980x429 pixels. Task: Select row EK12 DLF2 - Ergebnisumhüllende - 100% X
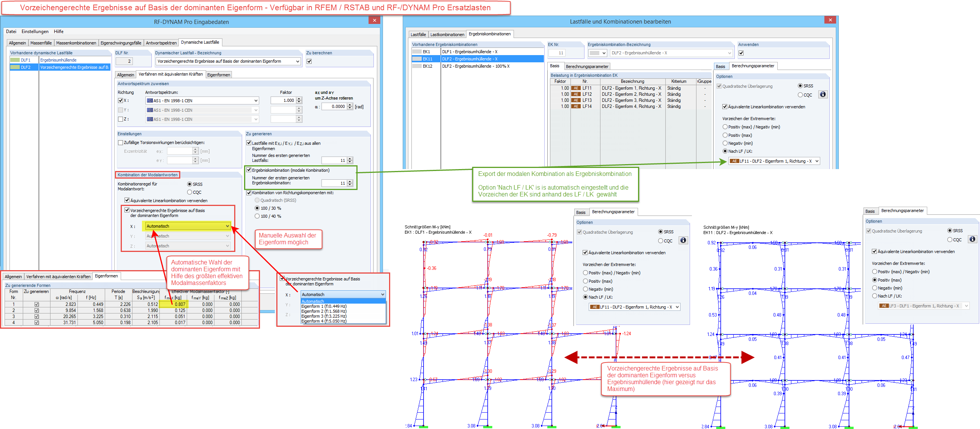(x=477, y=66)
